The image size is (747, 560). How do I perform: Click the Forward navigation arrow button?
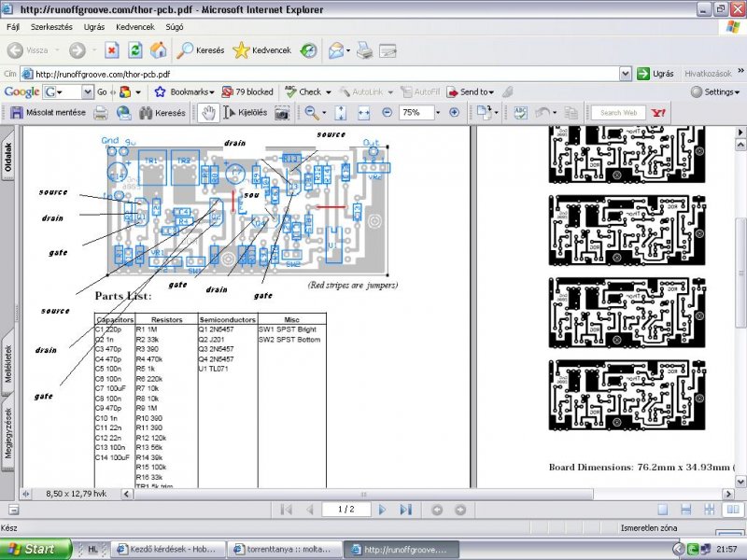click(x=78, y=50)
